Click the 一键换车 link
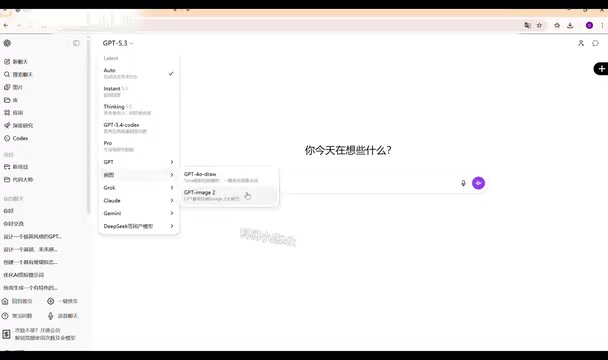 [x=68, y=301]
